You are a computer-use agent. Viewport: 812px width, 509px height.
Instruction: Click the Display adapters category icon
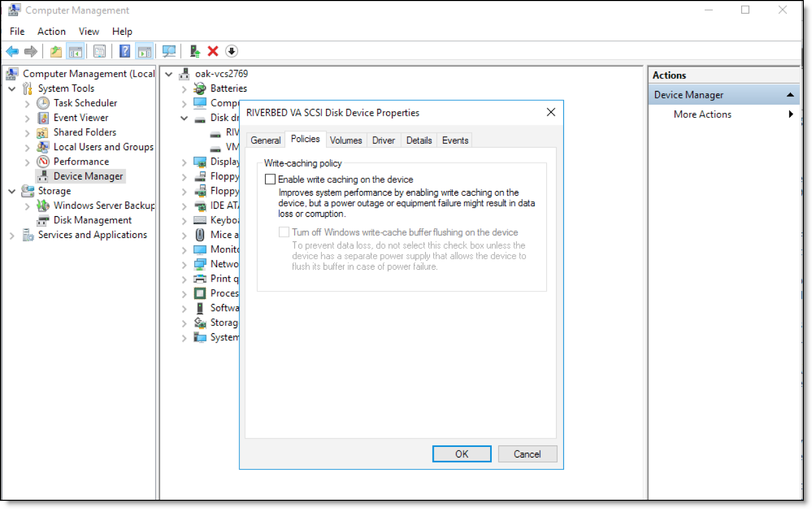tap(200, 162)
